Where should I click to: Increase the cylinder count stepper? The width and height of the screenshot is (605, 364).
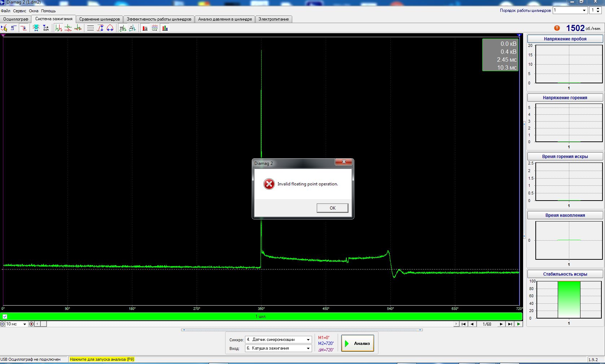pyautogui.click(x=598, y=9)
